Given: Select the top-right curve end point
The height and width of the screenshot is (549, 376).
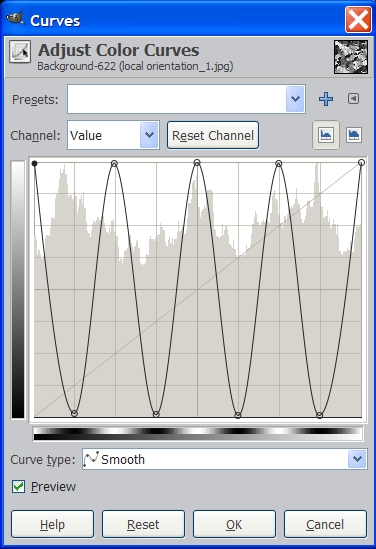Looking at the screenshot, I should point(362,162).
